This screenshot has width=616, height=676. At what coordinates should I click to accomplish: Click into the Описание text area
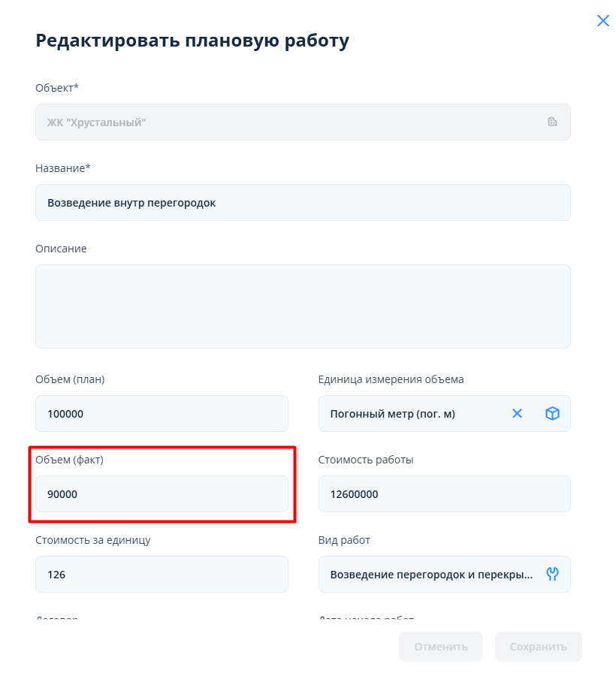(303, 306)
